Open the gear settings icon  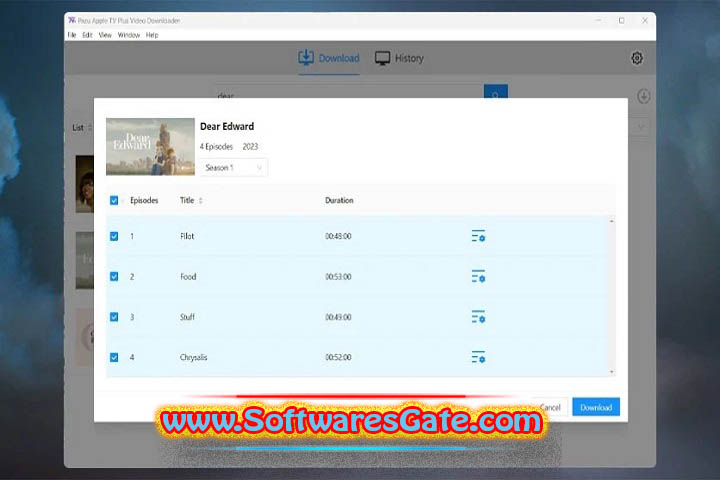[x=636, y=58]
